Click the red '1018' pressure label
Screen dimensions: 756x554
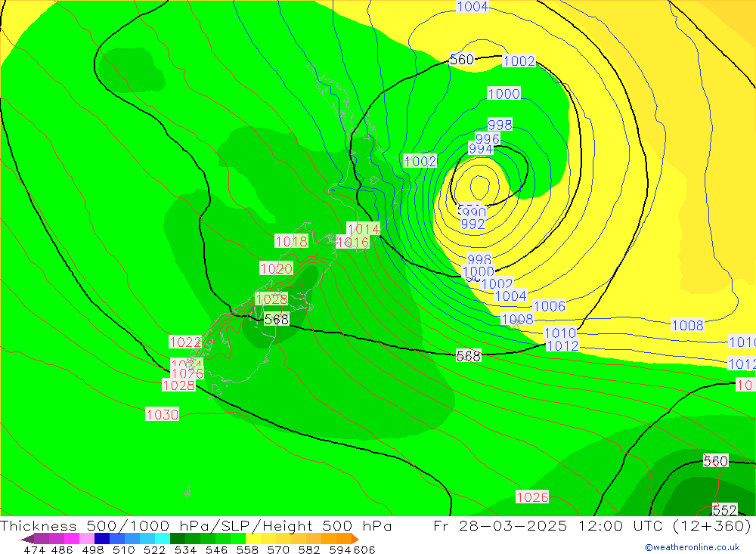tap(291, 241)
